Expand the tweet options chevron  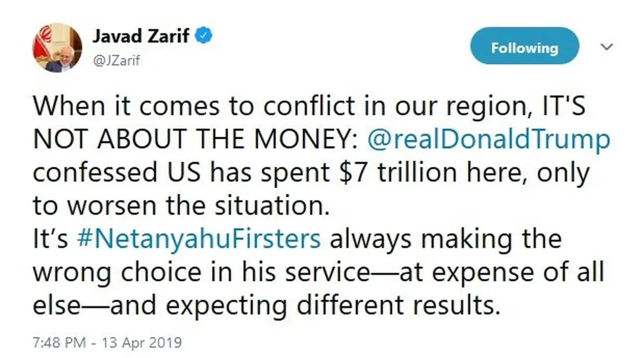pos(607,48)
